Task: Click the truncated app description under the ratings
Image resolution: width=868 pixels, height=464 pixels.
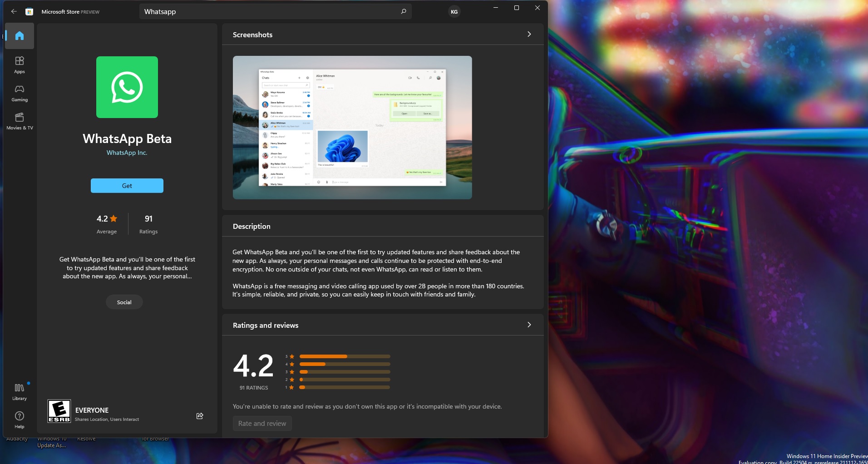Action: tap(127, 268)
